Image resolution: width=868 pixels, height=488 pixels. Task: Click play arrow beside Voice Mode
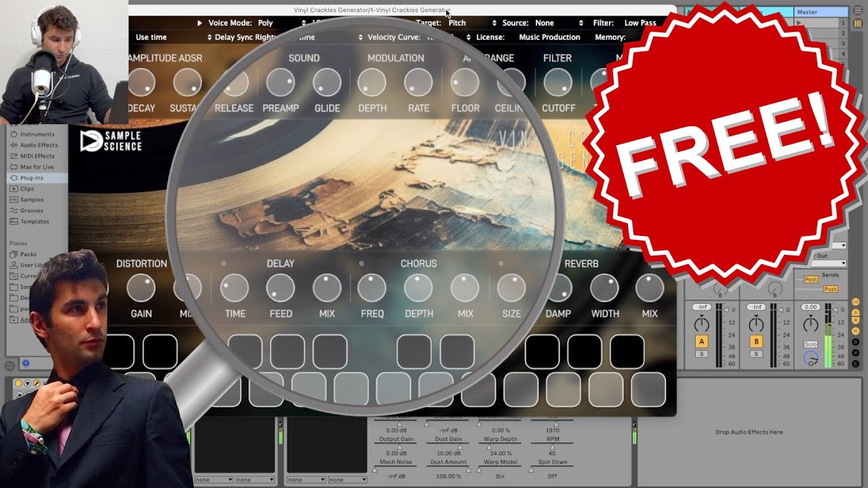[199, 23]
